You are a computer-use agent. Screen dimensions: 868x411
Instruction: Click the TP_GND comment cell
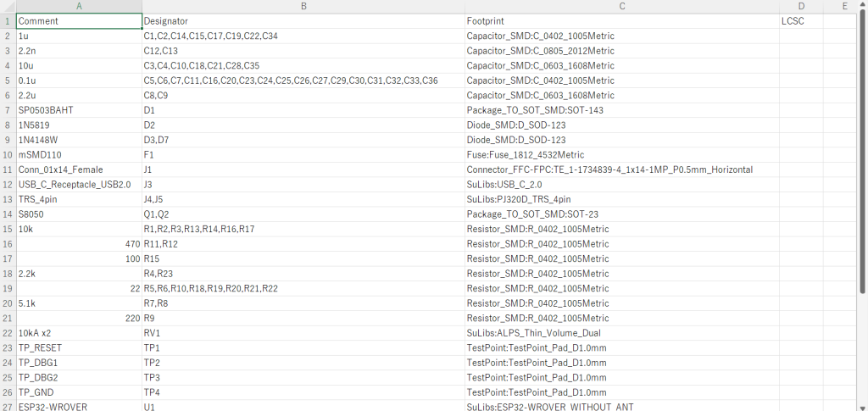[x=79, y=392]
